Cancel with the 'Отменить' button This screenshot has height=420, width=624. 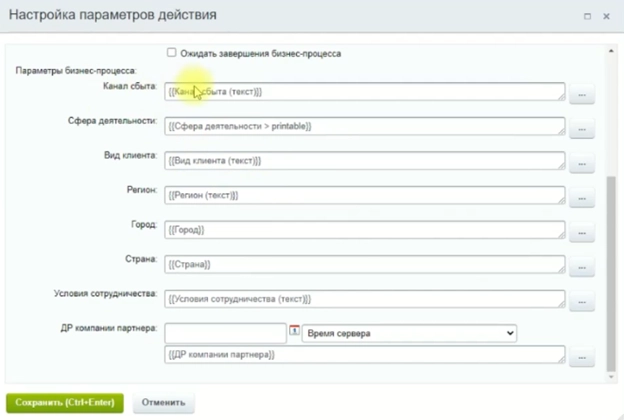(x=164, y=402)
